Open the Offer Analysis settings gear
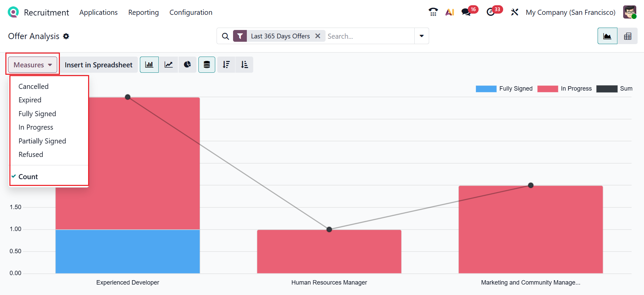Viewport: 644px width, 295px height. click(x=66, y=36)
